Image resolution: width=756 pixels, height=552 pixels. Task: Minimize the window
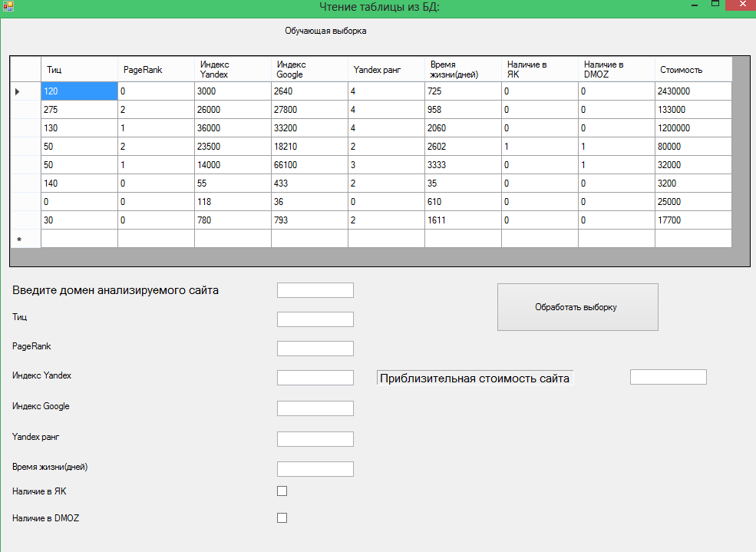pyautogui.click(x=694, y=6)
